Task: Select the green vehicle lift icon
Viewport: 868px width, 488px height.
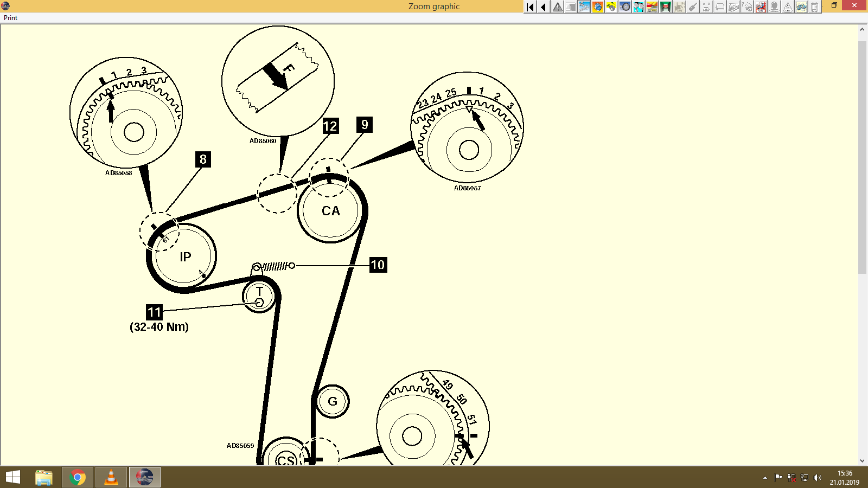Action: click(665, 7)
